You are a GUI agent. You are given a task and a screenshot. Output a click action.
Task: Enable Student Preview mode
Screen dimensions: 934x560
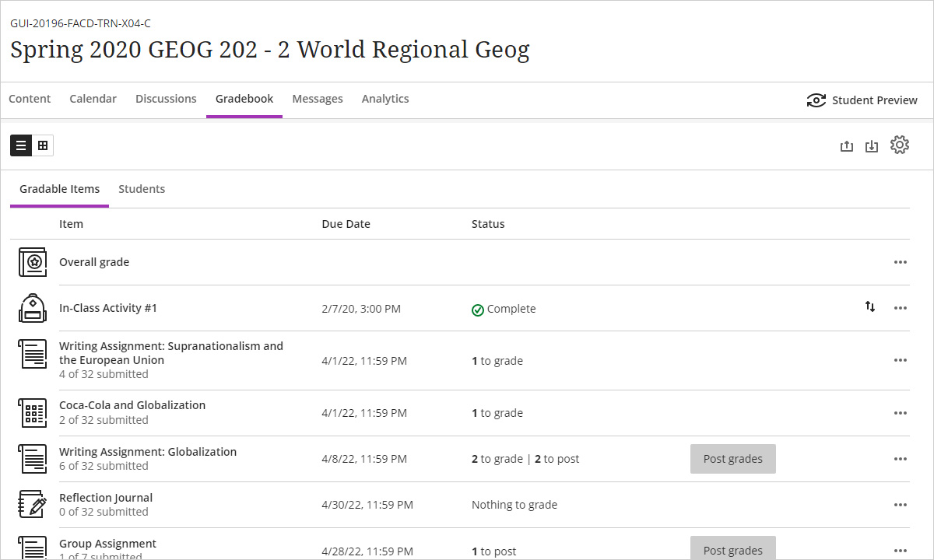pos(862,100)
